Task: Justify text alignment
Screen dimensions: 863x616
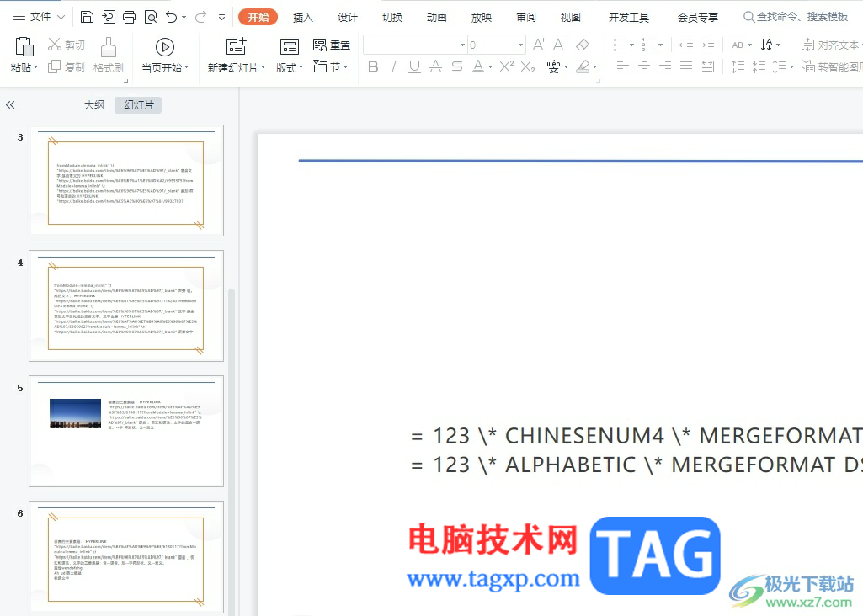Action: pyautogui.click(x=686, y=67)
